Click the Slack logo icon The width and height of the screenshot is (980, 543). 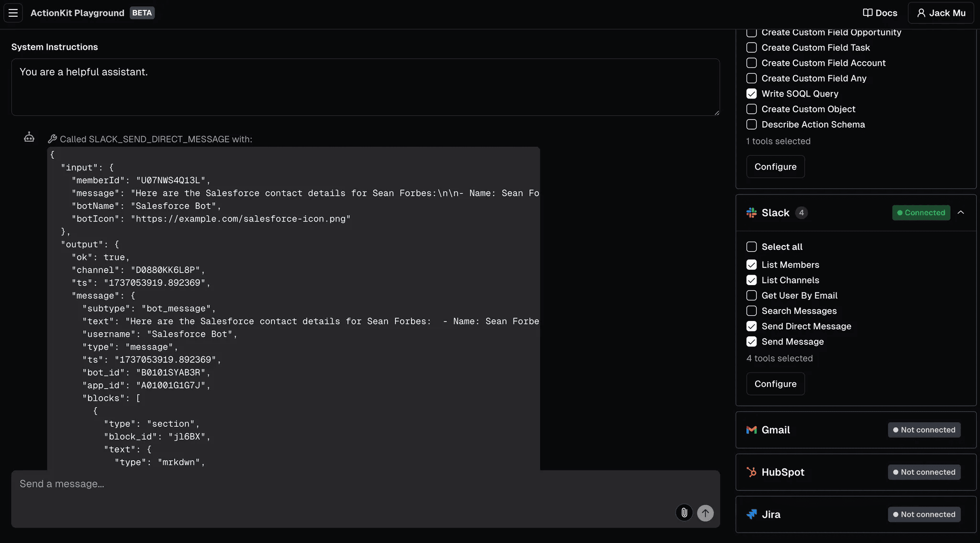tap(751, 213)
